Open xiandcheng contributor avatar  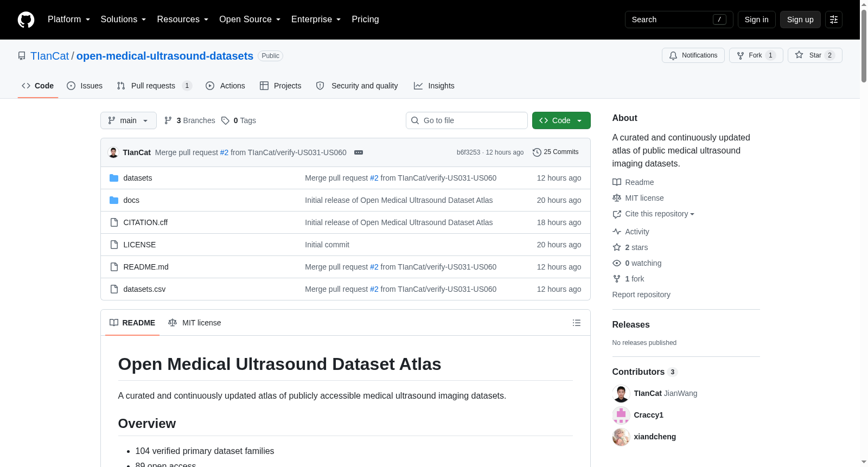pos(621,437)
